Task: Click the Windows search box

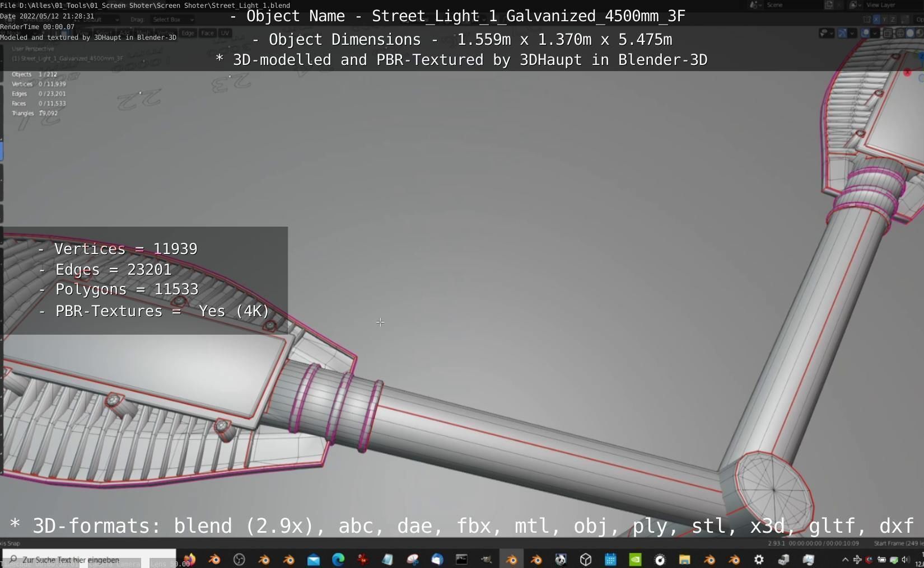Action: click(x=90, y=559)
